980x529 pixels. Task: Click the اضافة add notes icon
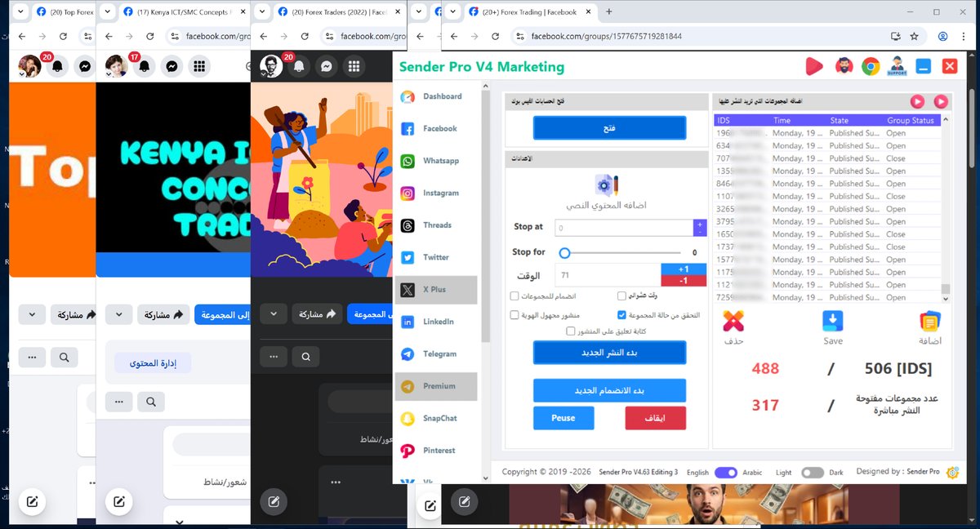pos(930,321)
